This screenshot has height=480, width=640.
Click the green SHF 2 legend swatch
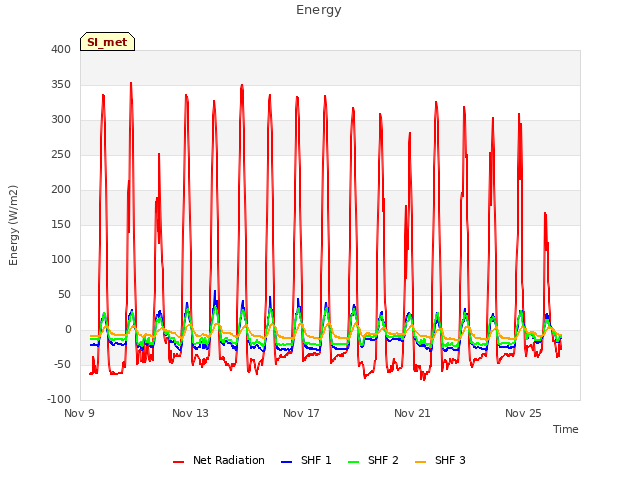coord(353,462)
